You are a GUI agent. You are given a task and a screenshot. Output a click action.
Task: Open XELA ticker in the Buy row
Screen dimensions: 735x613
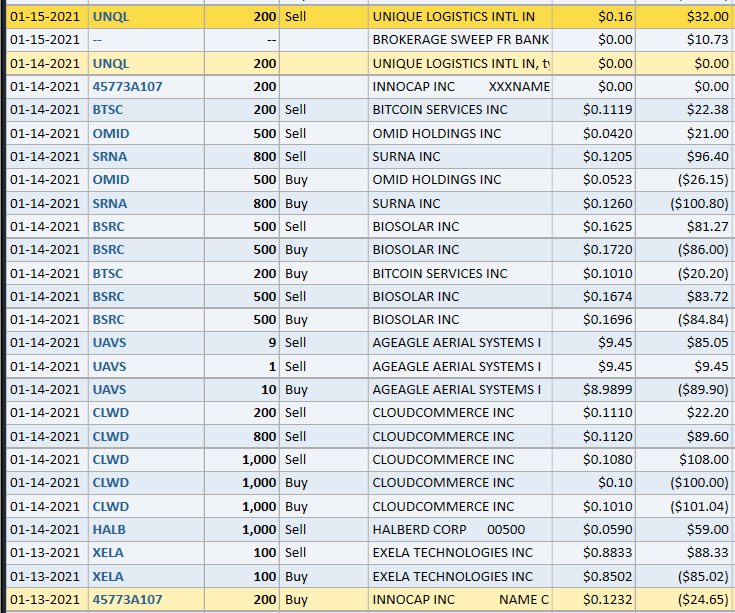108,576
